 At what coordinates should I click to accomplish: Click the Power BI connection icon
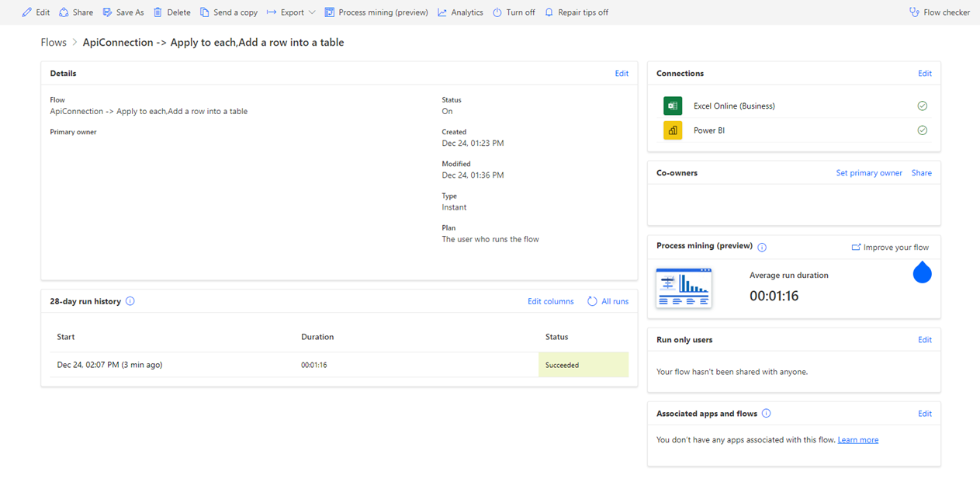point(672,130)
